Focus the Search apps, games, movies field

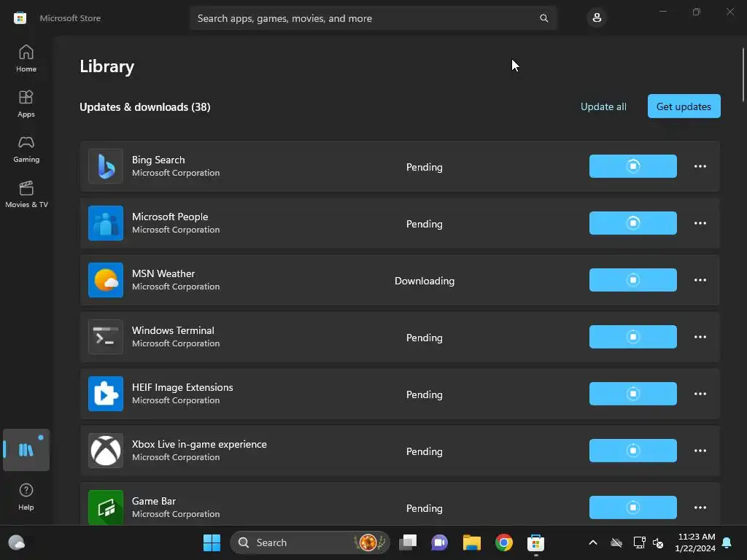[373, 18]
